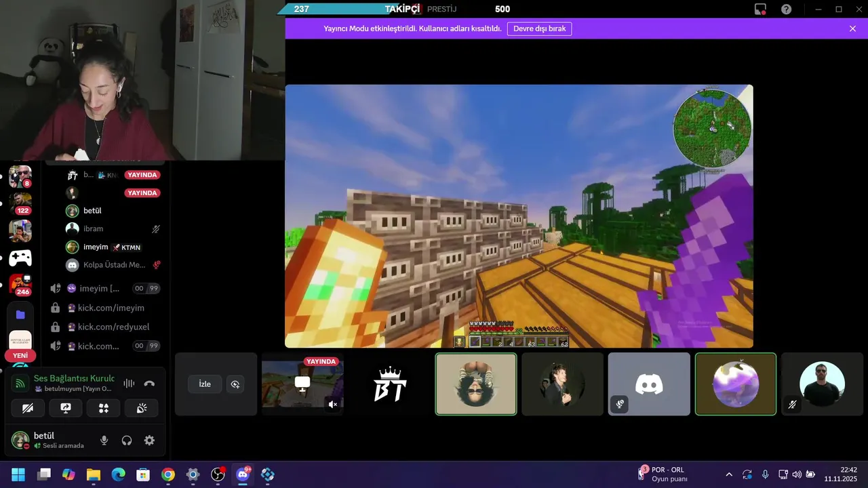This screenshot has width=868, height=488.
Task: Unmute the YAYINDA stream thumbnail audio
Action: pos(333,404)
